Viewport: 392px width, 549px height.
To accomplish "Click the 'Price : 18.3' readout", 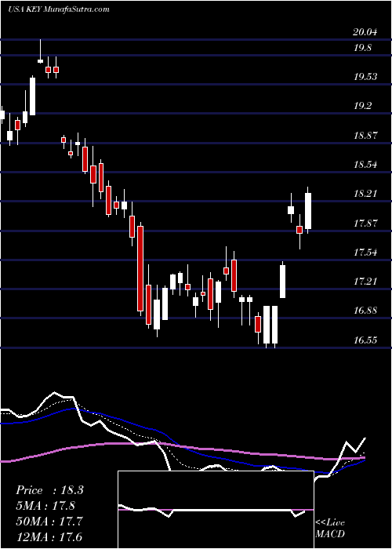I will tap(49, 490).
